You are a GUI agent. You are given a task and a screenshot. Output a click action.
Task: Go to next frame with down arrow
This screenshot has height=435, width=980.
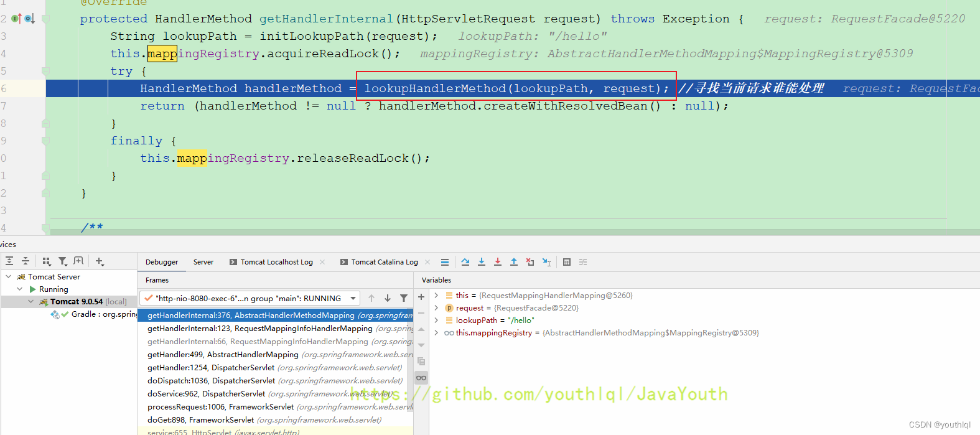[388, 298]
